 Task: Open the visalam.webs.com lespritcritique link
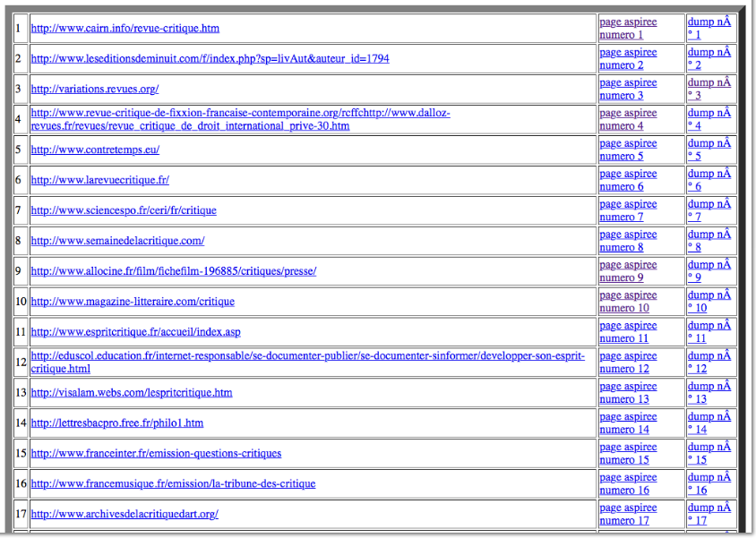point(132,393)
